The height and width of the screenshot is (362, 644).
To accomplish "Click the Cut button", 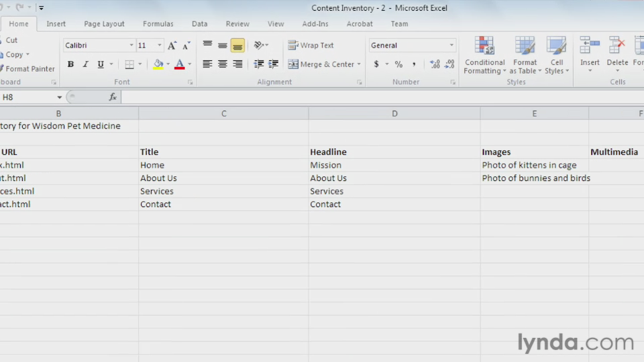I will click(11, 40).
